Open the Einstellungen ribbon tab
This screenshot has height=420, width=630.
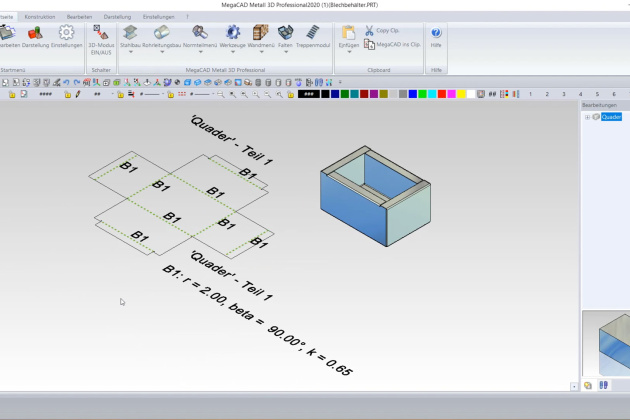click(x=158, y=17)
